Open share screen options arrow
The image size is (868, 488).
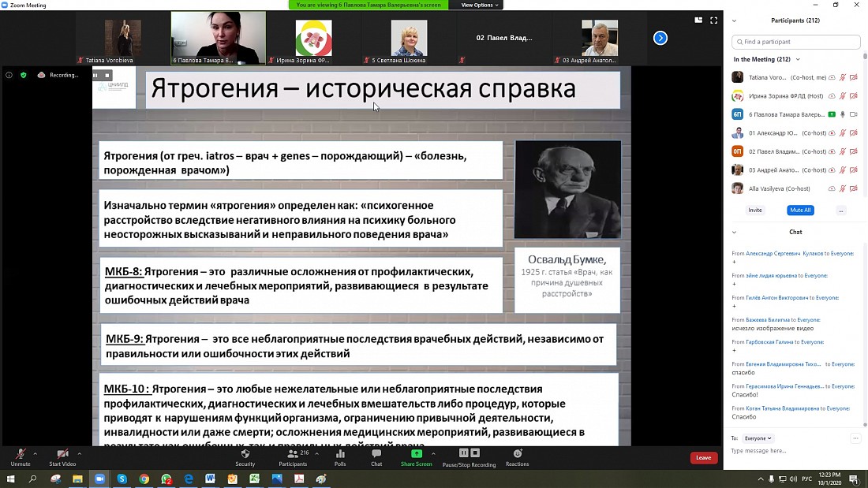click(433, 453)
